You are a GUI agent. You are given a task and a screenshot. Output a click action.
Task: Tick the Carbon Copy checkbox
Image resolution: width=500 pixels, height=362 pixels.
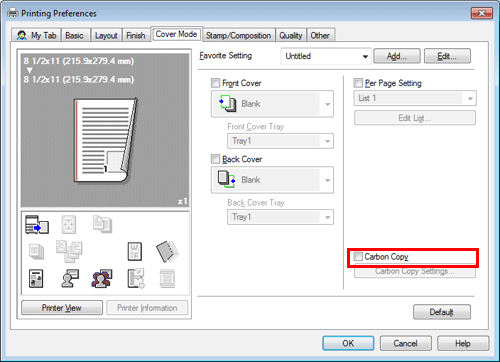pos(358,257)
